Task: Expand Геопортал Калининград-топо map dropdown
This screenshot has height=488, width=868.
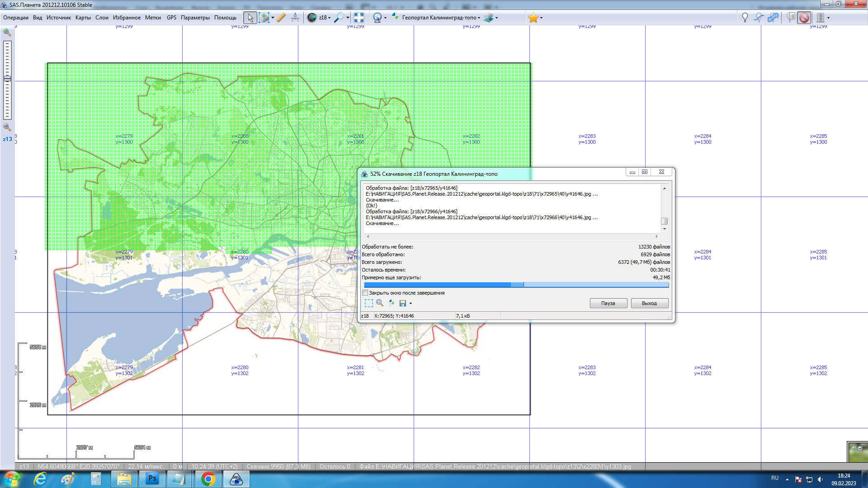Action: point(479,18)
